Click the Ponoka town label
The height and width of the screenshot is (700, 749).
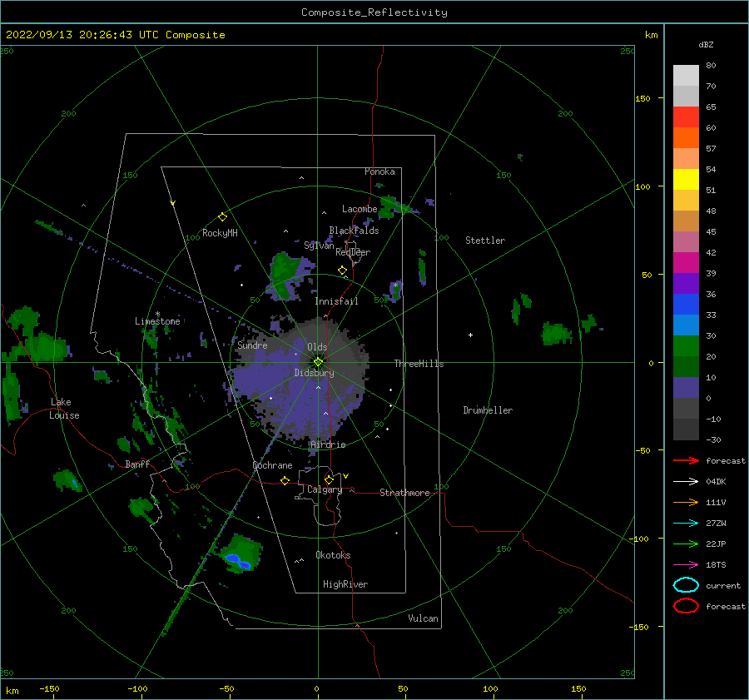pyautogui.click(x=379, y=171)
